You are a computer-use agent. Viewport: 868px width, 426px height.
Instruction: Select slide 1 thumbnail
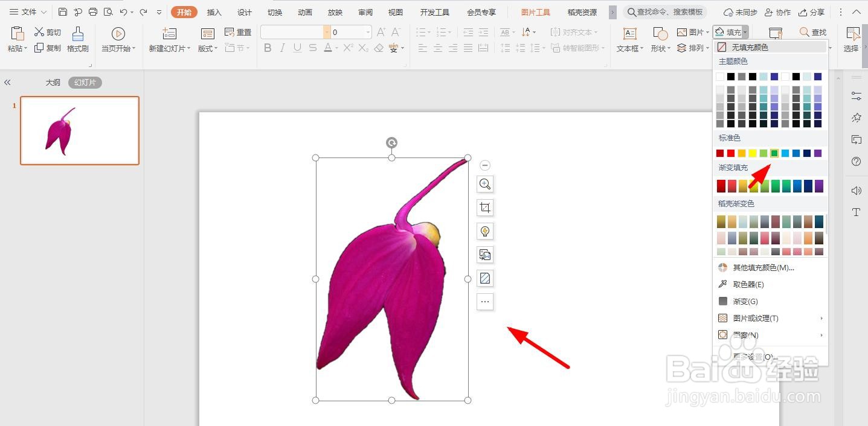pos(80,130)
